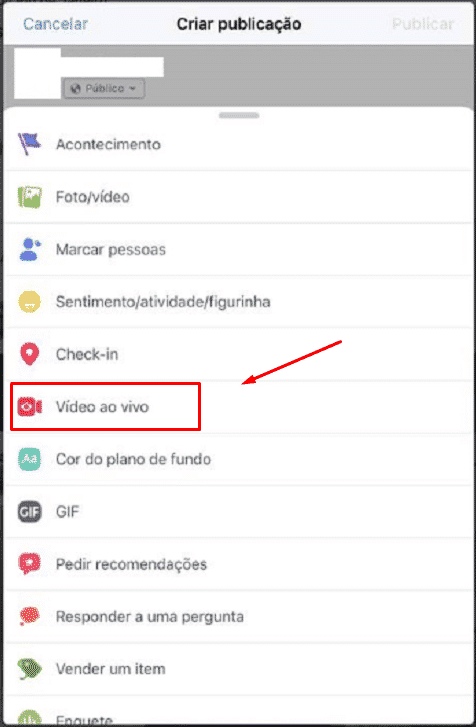
Task: Tap the red Check-in location pin
Action: tap(29, 354)
